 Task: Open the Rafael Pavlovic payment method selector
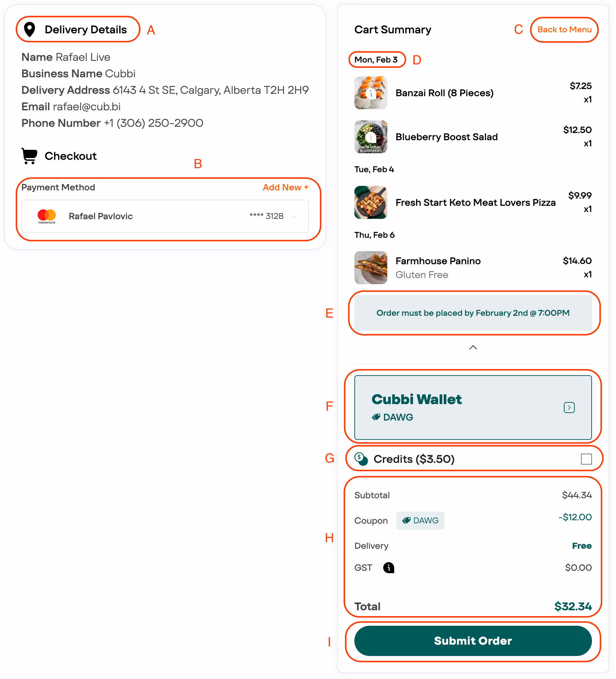(x=165, y=216)
